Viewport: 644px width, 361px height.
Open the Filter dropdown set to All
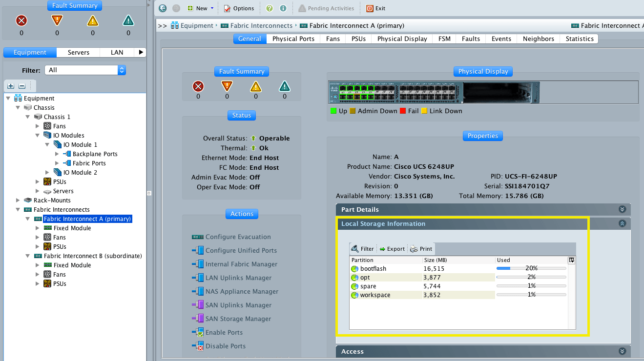85,70
